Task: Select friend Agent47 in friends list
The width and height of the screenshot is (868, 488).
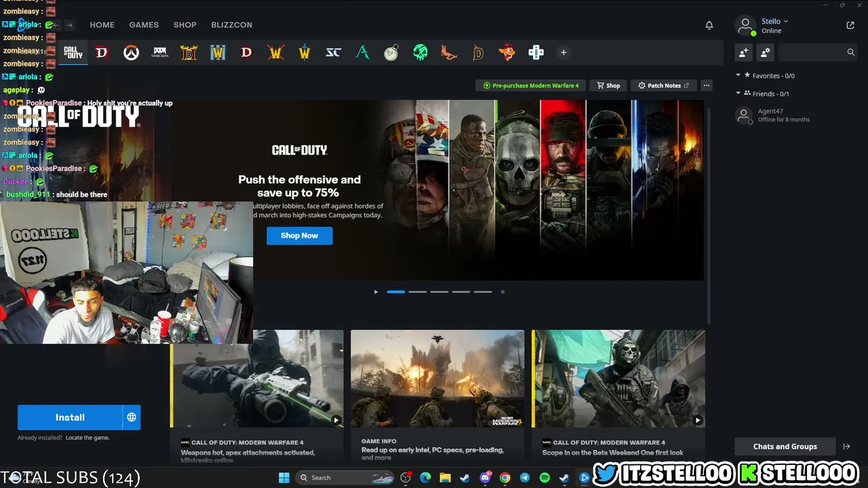Action: 795,115
